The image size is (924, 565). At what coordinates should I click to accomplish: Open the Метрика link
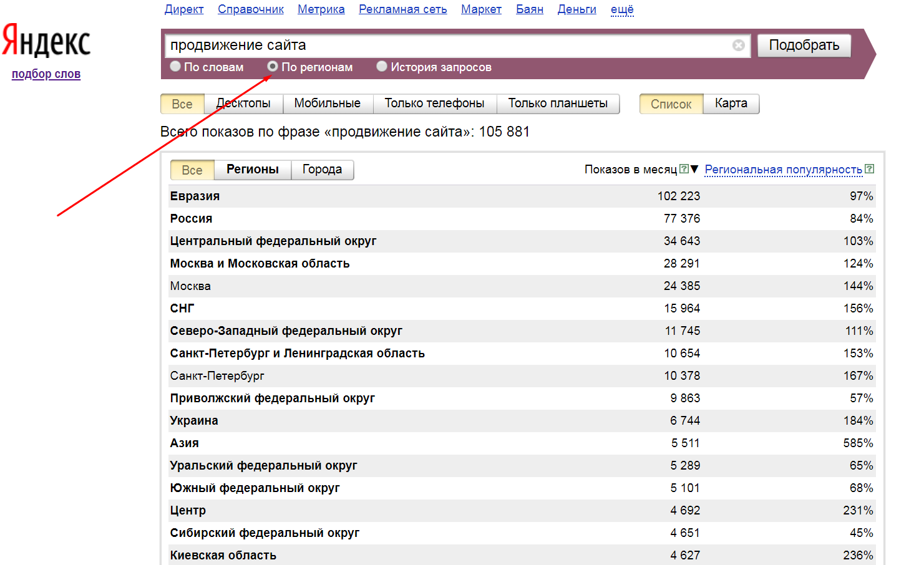point(321,9)
